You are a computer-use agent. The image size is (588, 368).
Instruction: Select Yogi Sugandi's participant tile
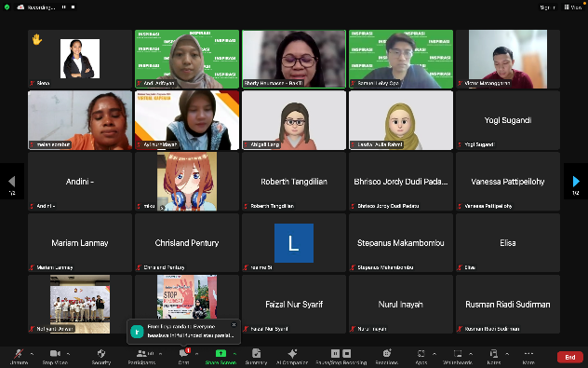508,120
